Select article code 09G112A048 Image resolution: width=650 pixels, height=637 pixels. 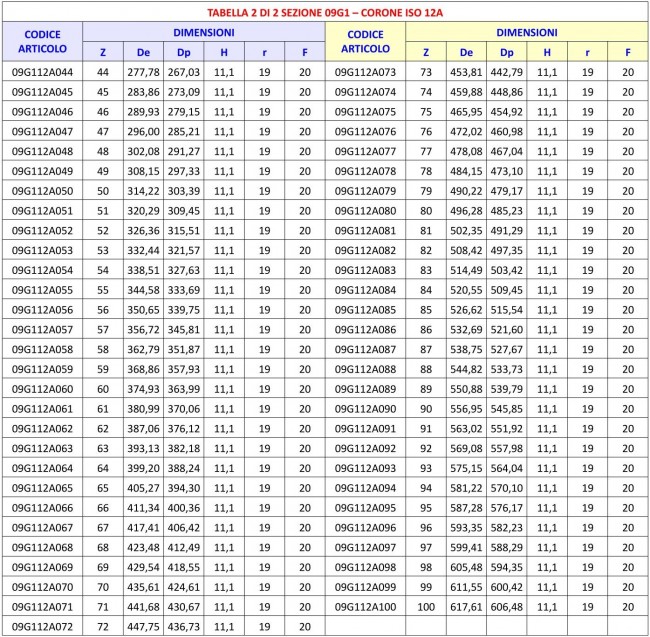point(42,151)
